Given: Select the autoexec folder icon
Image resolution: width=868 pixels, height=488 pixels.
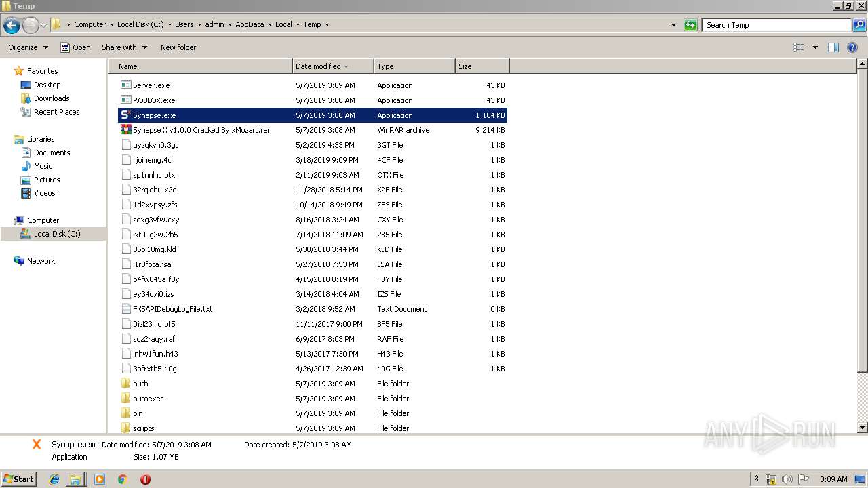Looking at the screenshot, I should click(x=125, y=399).
